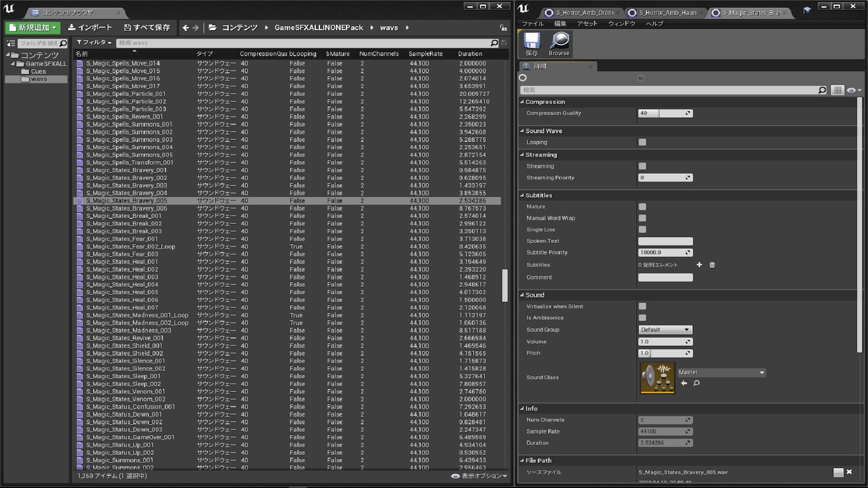Enable the Streaming checkbox

coord(642,166)
